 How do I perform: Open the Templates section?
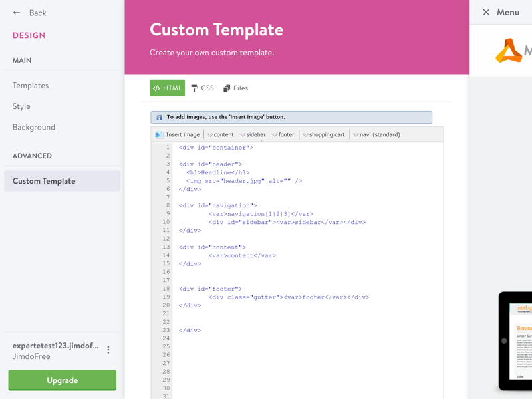[x=31, y=86]
